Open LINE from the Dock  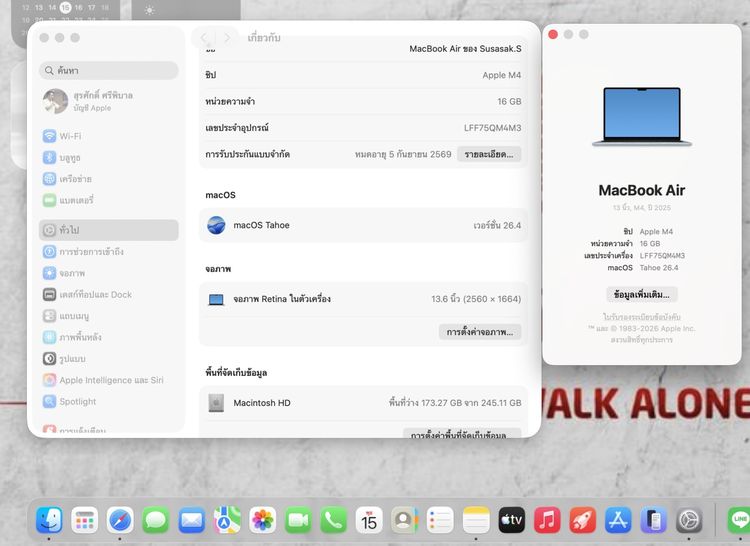[x=739, y=520]
